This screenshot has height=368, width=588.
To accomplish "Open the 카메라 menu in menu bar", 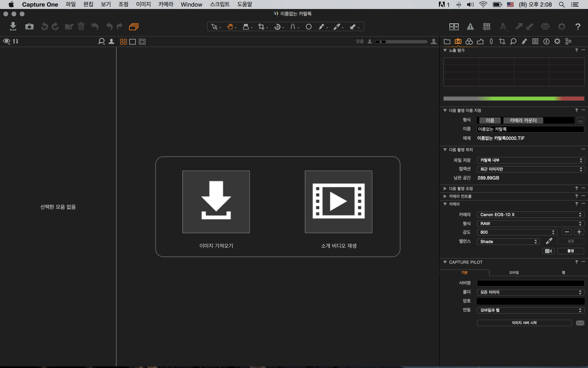I will (166, 4).
